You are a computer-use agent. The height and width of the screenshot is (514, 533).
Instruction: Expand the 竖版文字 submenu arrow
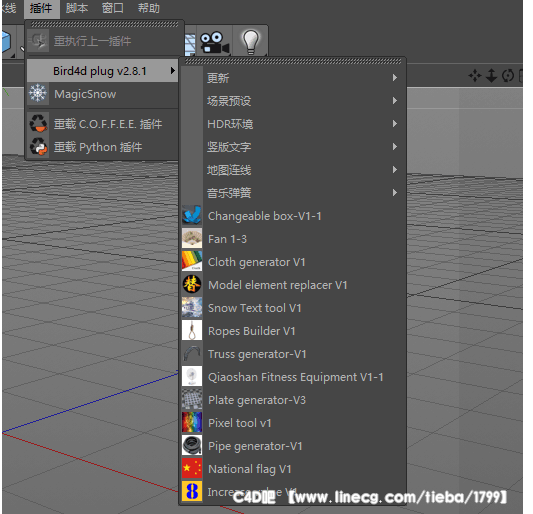[395, 147]
